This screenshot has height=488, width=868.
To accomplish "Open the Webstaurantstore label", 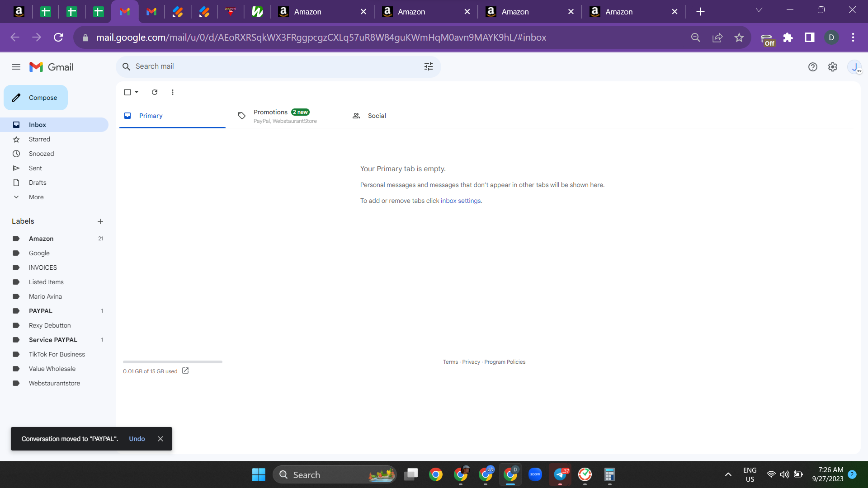I will [x=54, y=383].
